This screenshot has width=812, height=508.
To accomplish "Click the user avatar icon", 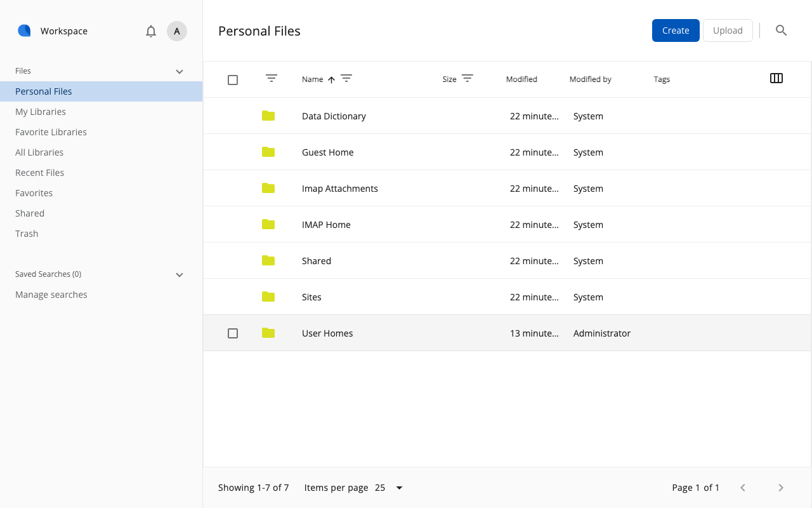I will (x=177, y=31).
